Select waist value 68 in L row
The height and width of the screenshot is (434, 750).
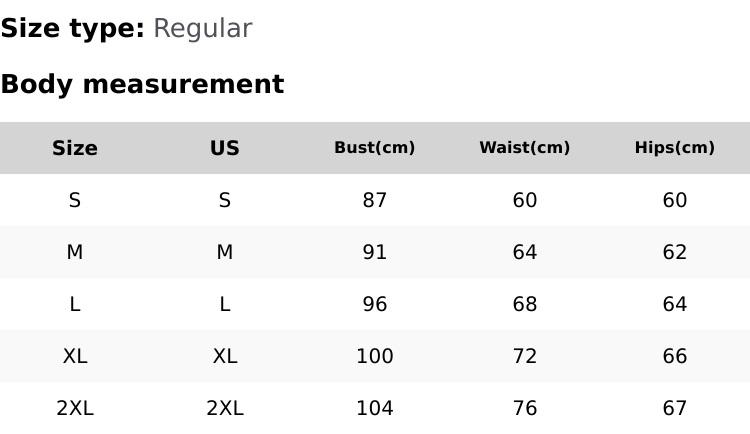coord(525,304)
